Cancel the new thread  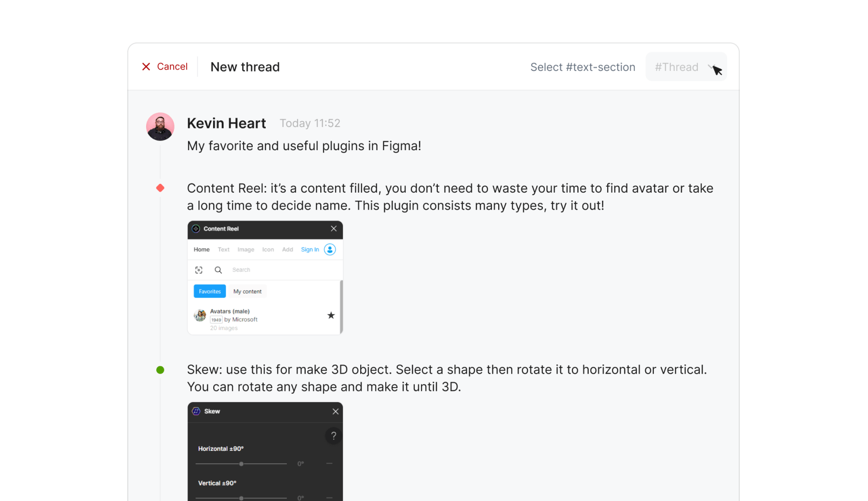pos(165,67)
